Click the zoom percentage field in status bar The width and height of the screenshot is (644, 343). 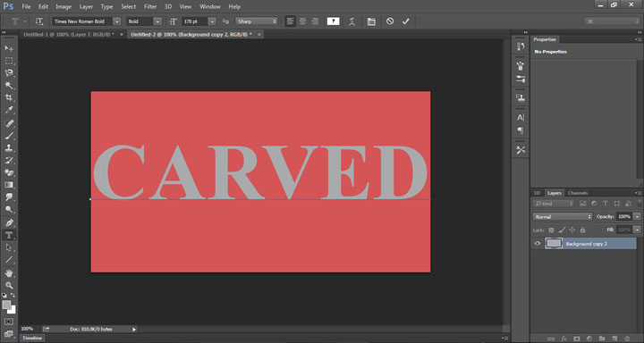click(x=28, y=329)
